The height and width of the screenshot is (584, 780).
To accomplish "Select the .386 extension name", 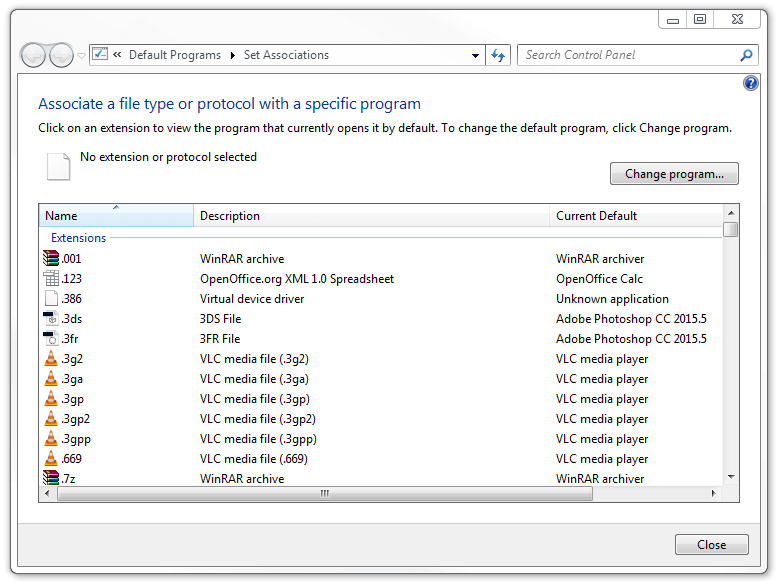I will click(x=72, y=298).
